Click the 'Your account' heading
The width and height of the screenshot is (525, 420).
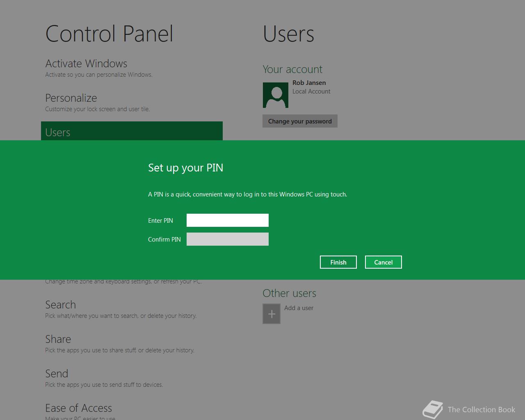click(x=292, y=69)
